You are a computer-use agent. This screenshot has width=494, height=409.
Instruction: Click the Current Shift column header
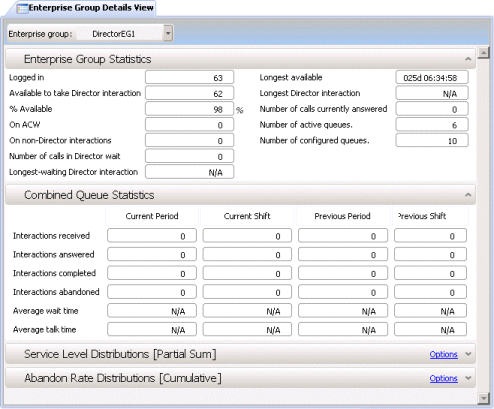[247, 216]
